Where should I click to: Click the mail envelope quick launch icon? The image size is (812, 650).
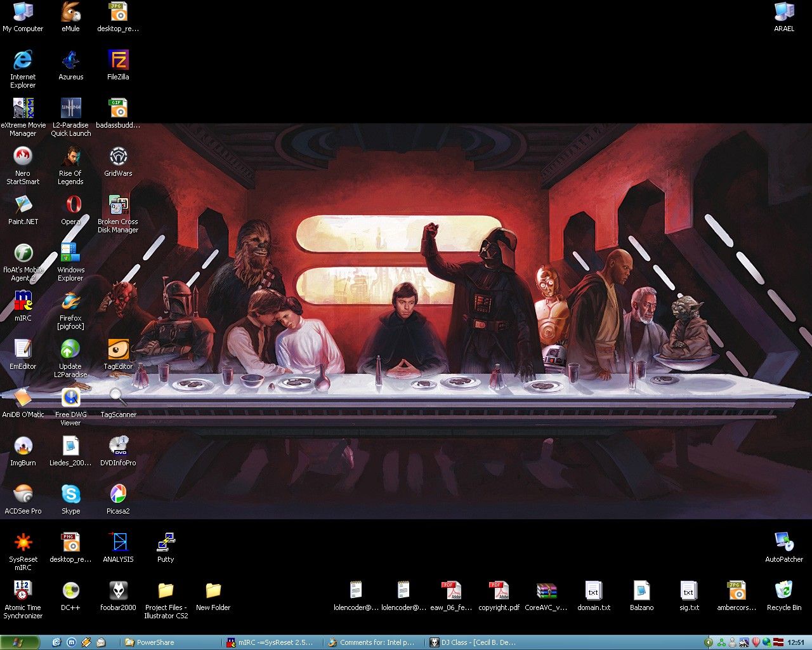tap(101, 642)
